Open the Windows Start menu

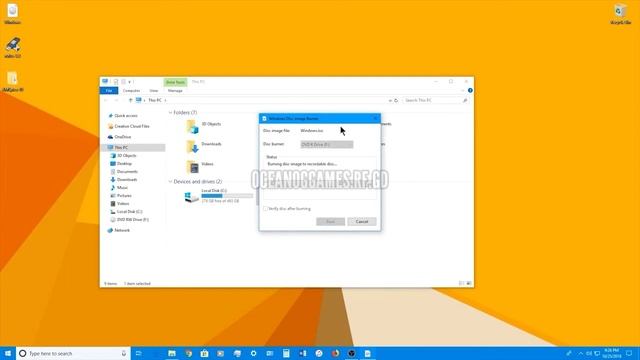click(8, 353)
